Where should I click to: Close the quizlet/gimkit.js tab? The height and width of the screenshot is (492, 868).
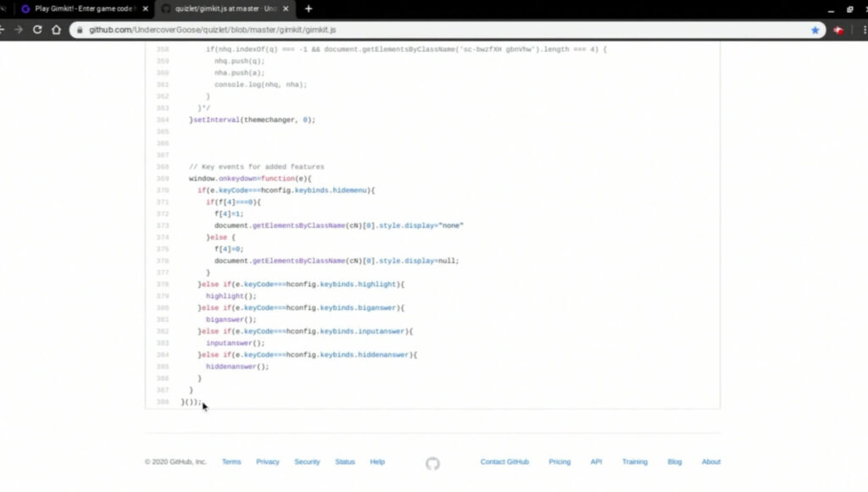pyautogui.click(x=286, y=8)
